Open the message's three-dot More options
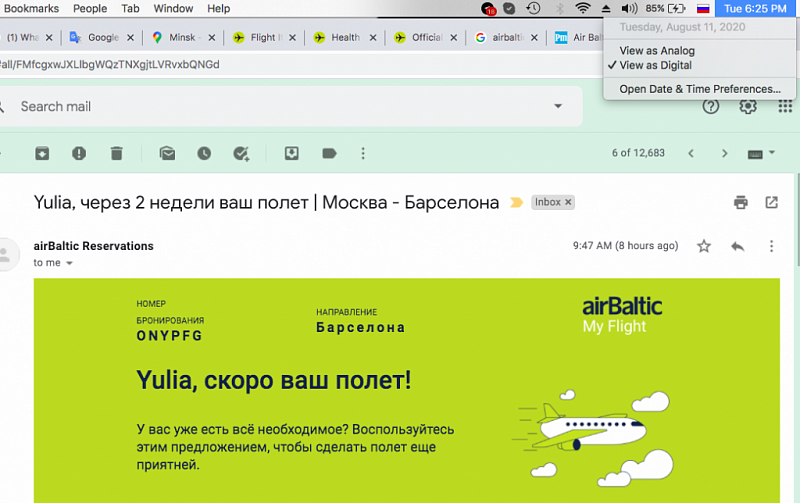 (771, 246)
